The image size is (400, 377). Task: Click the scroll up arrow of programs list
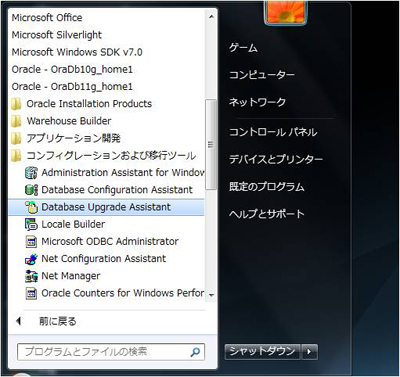(x=211, y=16)
